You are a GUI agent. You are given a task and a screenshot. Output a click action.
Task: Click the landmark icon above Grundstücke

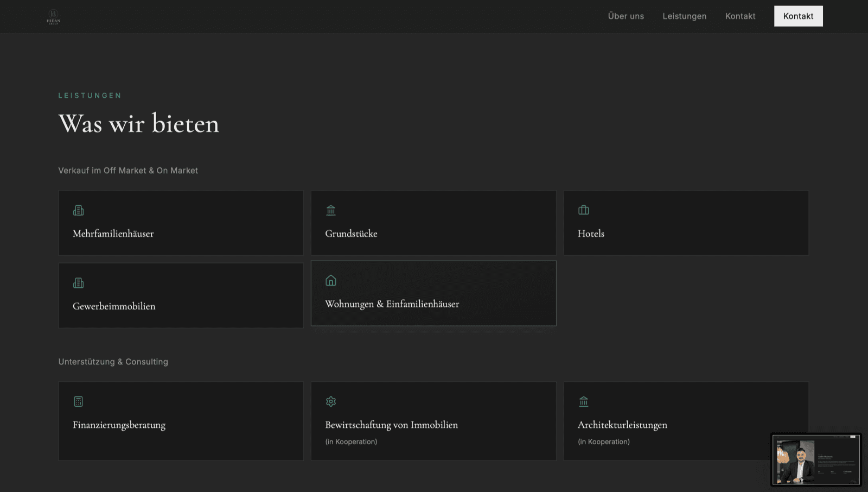[331, 210]
